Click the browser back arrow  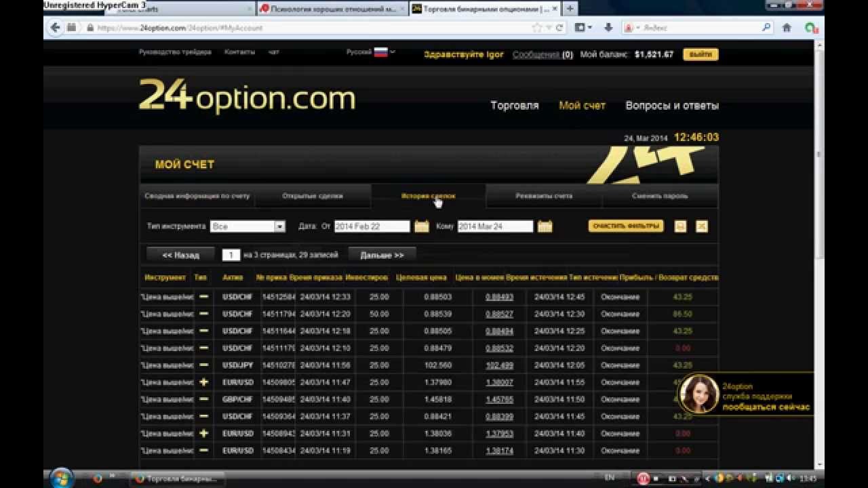click(x=56, y=28)
